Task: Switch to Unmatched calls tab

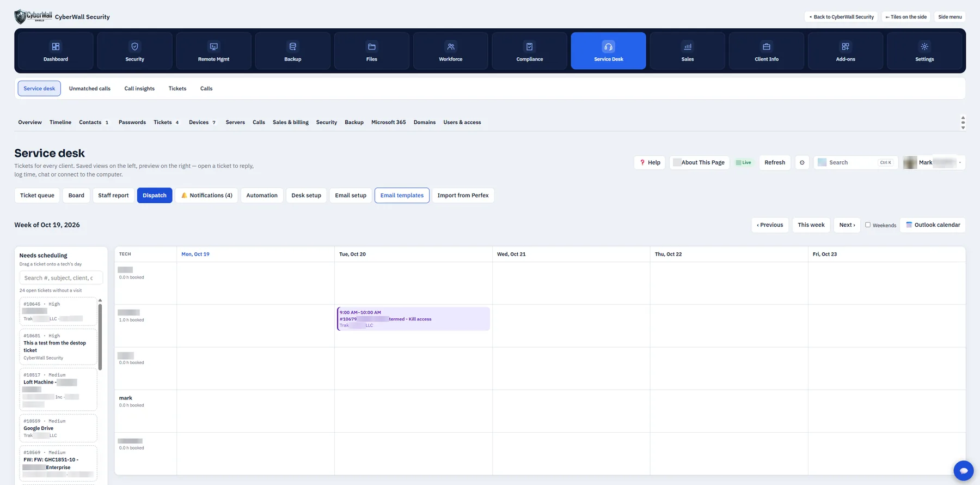Action: [90, 88]
